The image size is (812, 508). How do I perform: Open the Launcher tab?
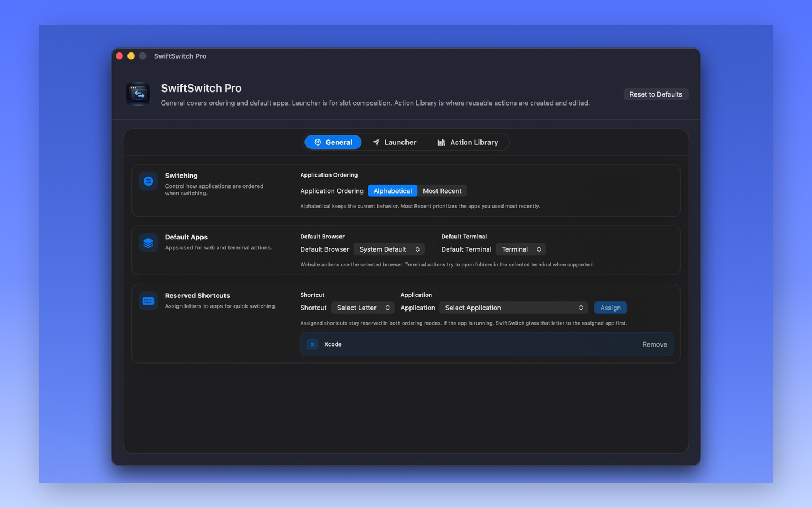[x=395, y=142]
